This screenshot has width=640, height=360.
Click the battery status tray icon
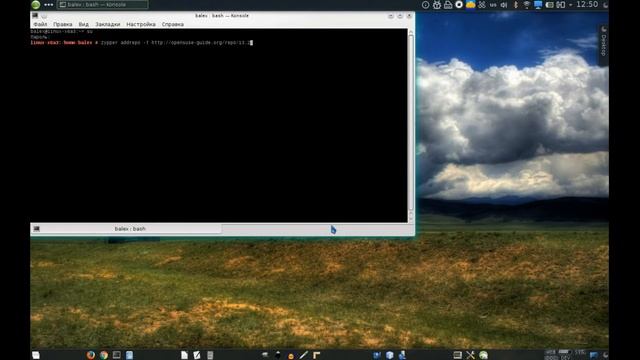(549, 5)
